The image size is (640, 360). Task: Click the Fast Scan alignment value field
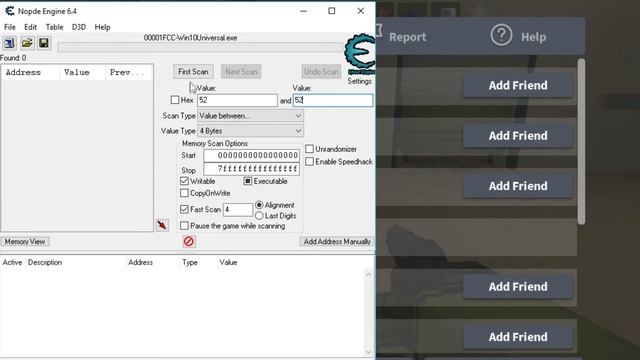pyautogui.click(x=238, y=209)
